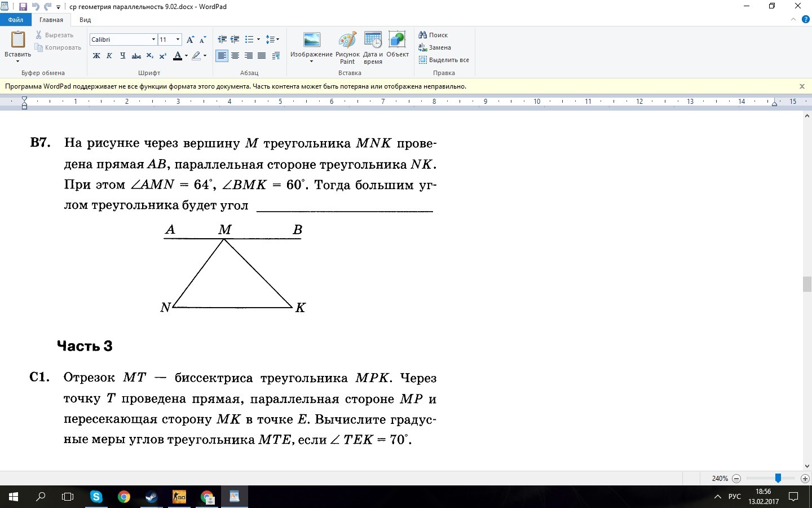Expand the highlight color dropdown arrow
This screenshot has height=508, width=812.
pos(205,56)
